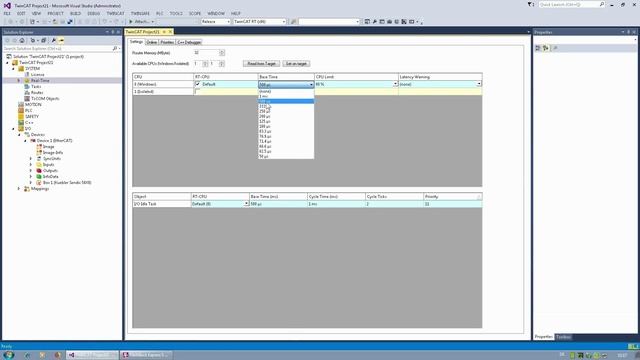The image size is (640, 360).
Task: Click the notifications flag icon near Quick Launch
Action: pos(530,4)
